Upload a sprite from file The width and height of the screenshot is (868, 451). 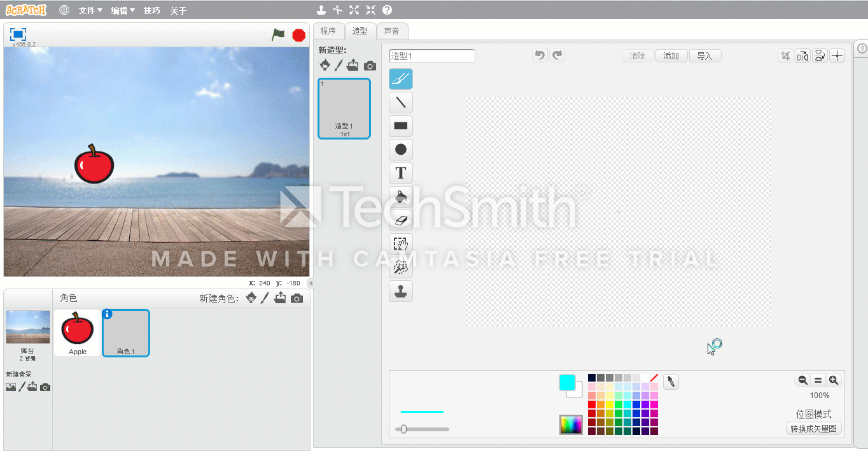click(x=280, y=297)
